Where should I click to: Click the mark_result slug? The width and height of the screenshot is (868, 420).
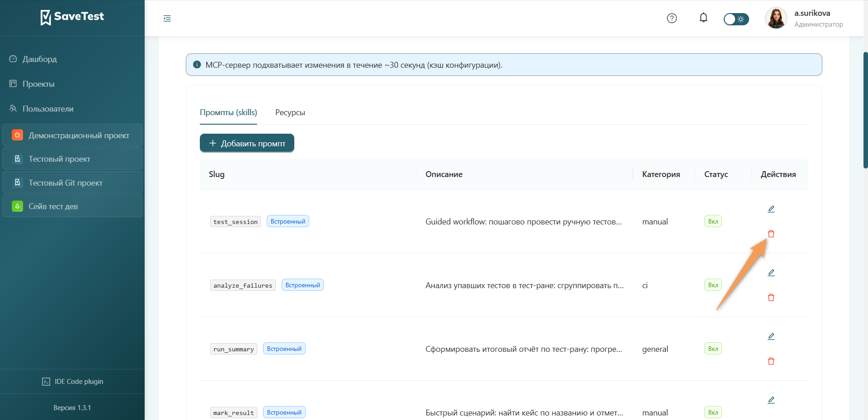click(x=234, y=413)
